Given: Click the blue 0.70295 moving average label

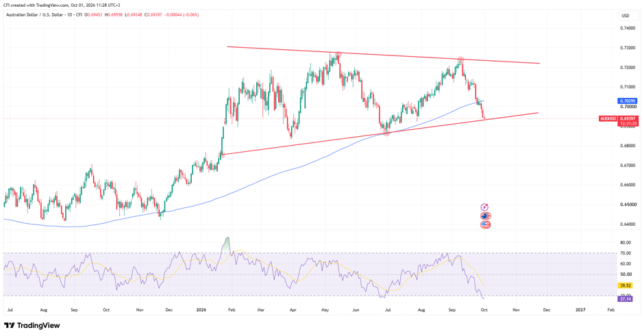Looking at the screenshot, I should click(x=628, y=101).
